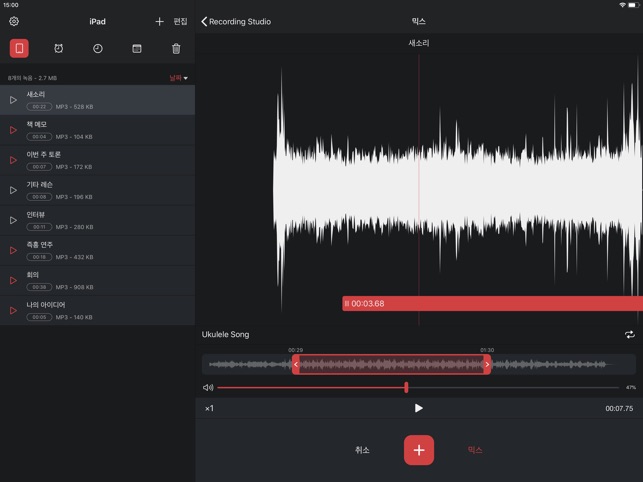Click the 새소리 waveform title

[x=419, y=43]
